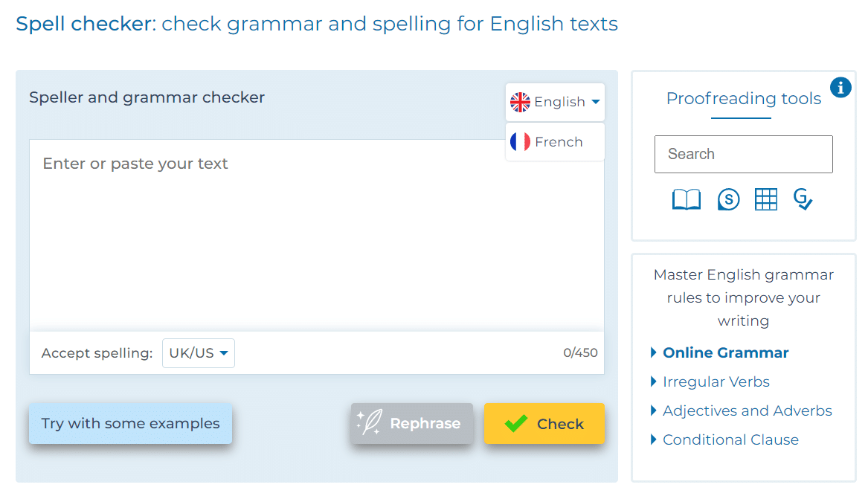Open the info tooltip icon
Image resolution: width=868 pixels, height=496 pixels.
pos(840,87)
